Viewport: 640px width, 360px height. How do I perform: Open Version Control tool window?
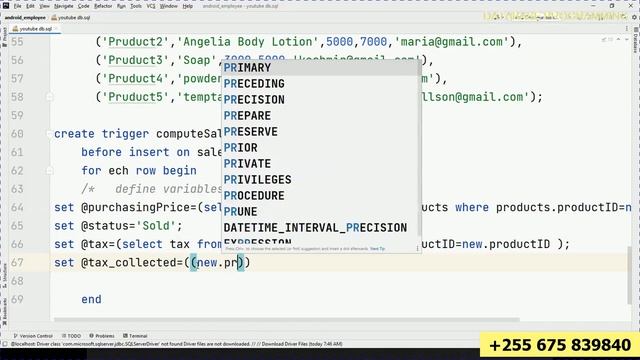pyautogui.click(x=33, y=336)
